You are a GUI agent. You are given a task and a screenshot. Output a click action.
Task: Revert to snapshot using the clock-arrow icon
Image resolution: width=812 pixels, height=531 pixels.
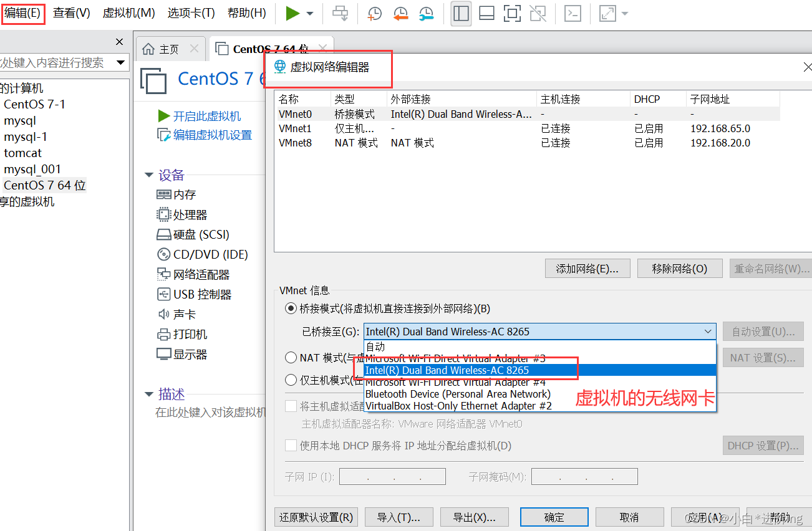coord(400,14)
